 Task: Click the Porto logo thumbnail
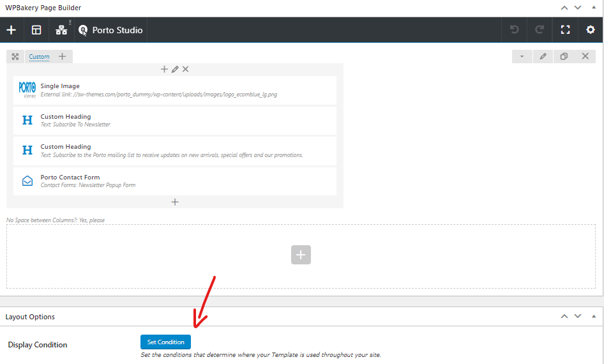(x=27, y=89)
